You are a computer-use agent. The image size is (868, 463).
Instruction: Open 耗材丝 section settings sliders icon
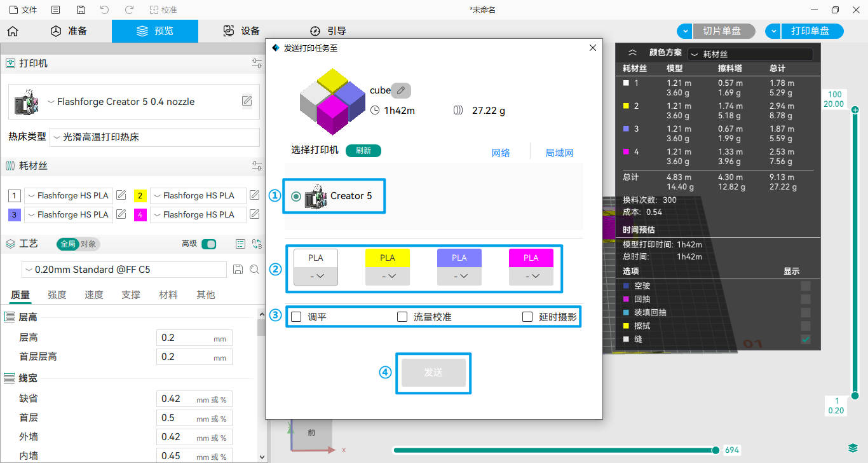[257, 166]
